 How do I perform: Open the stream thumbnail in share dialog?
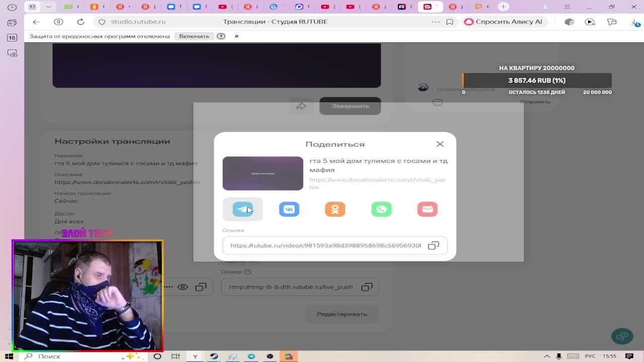[x=263, y=173]
